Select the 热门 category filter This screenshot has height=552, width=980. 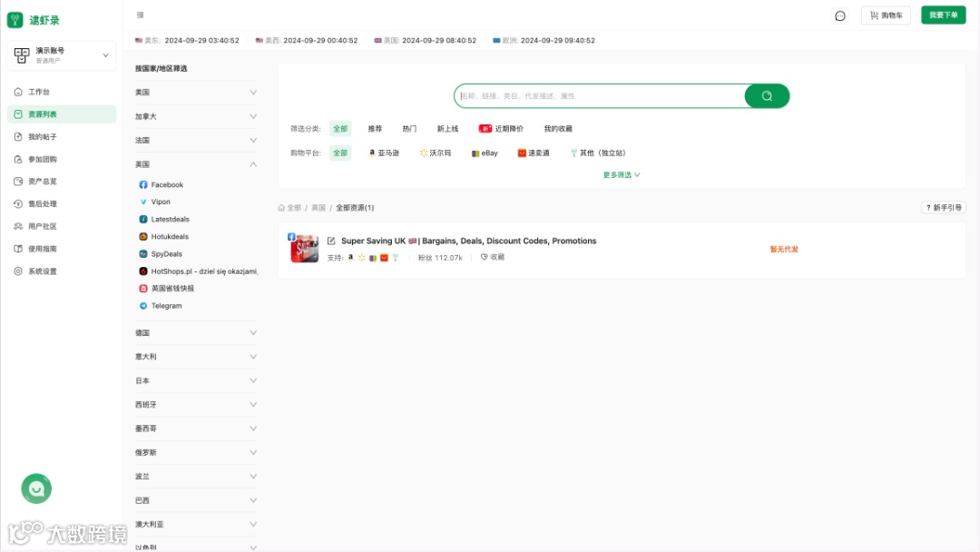[409, 129]
